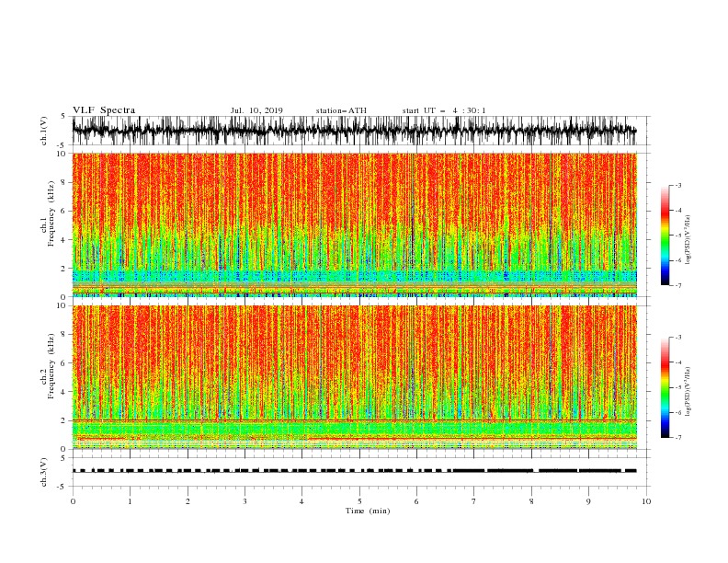Click time axis tick label "2"
The height and width of the screenshot is (563, 728).
coord(188,501)
